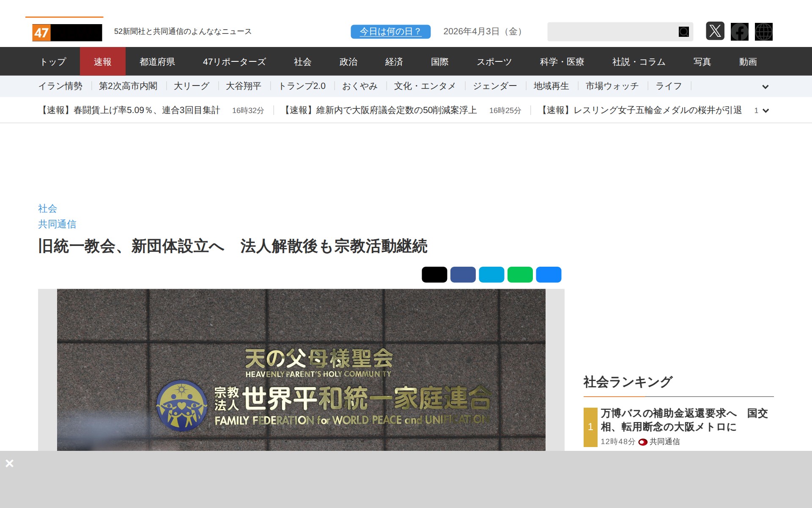Click the search magnifier icon
This screenshot has height=508, width=812.
click(x=683, y=32)
